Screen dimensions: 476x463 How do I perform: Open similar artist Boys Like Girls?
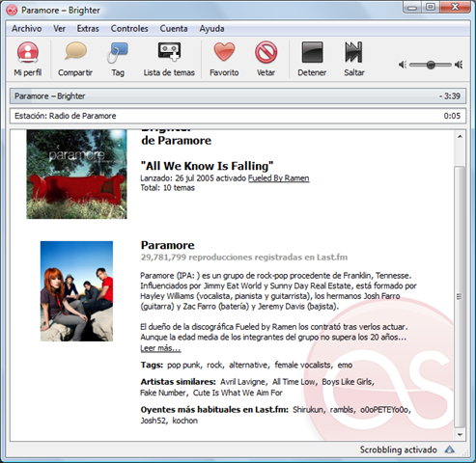pos(348,382)
